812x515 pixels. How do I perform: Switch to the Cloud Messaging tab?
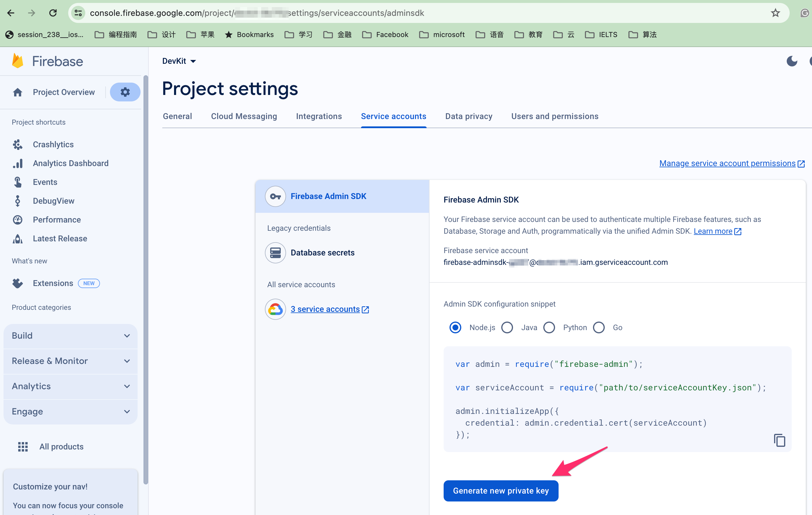tap(244, 116)
